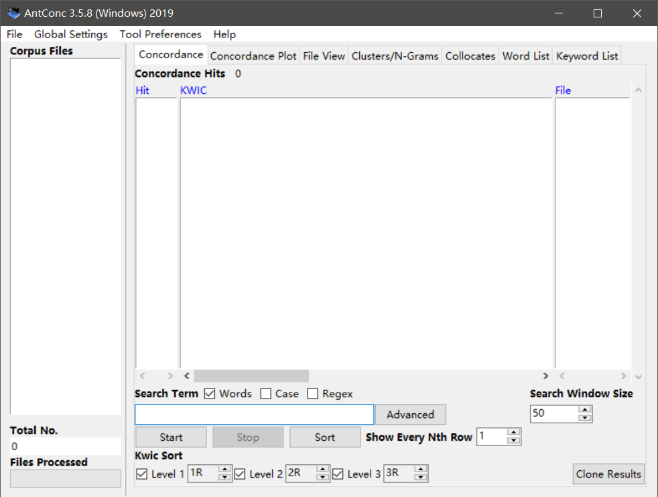Increase Level 2 sort position

[x=322, y=469]
